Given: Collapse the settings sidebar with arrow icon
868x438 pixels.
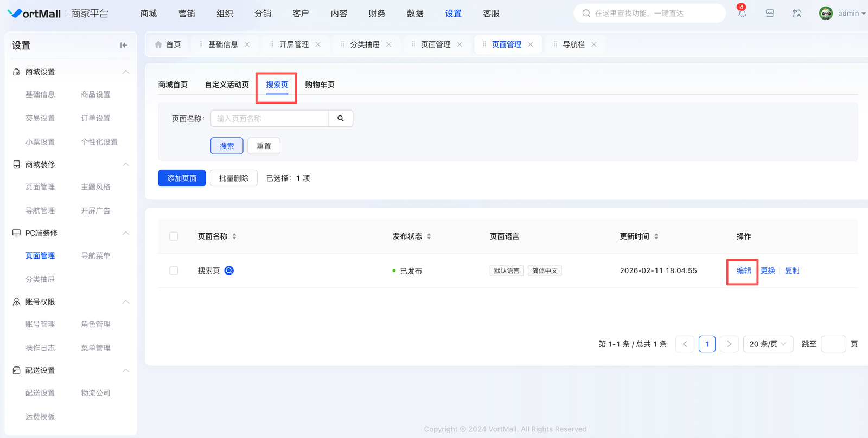Looking at the screenshot, I should coord(124,46).
